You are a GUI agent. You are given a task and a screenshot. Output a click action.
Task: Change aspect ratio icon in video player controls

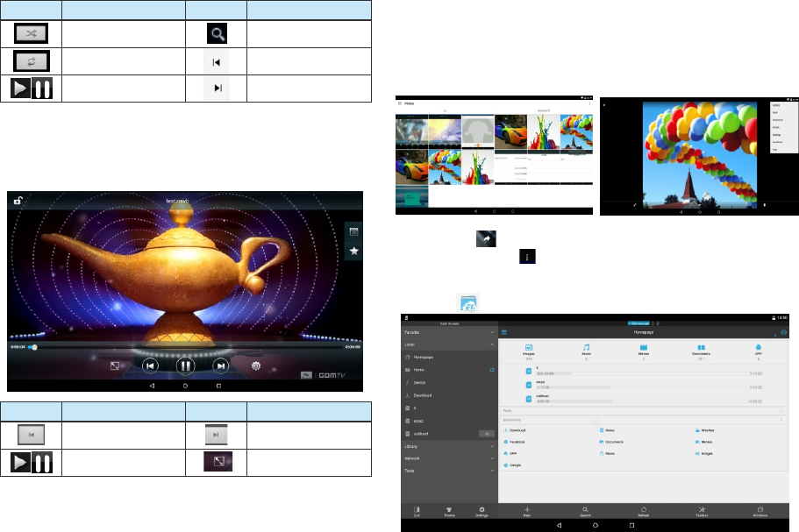[115, 365]
